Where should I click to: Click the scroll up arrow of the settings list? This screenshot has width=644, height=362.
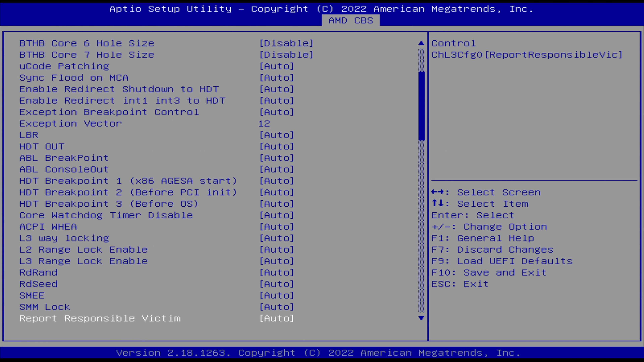(x=421, y=43)
